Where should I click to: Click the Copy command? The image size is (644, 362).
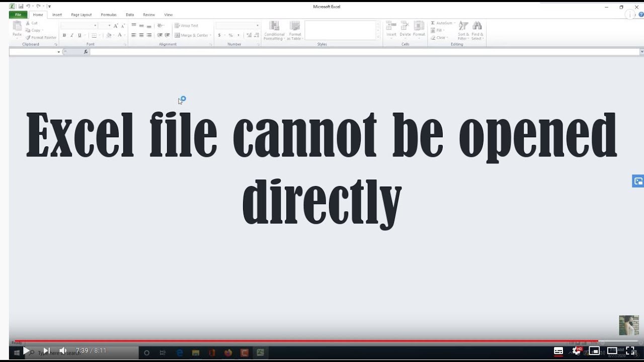(33, 30)
